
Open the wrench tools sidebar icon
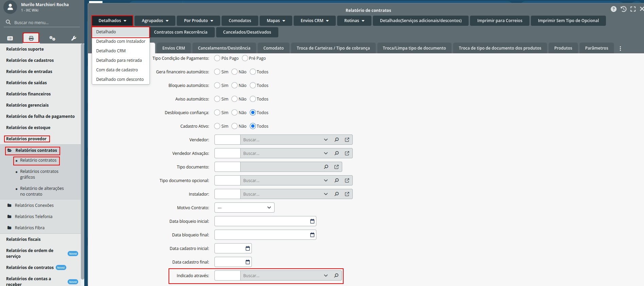pyautogui.click(x=74, y=38)
